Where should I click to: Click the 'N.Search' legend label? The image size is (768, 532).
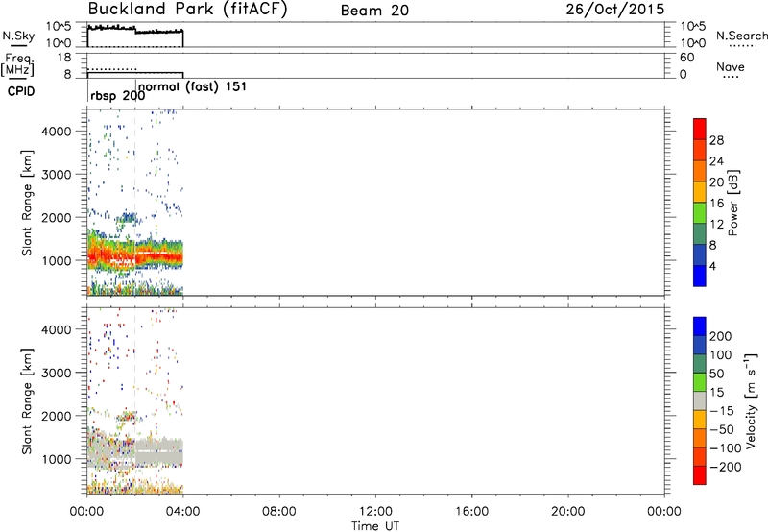(741, 36)
